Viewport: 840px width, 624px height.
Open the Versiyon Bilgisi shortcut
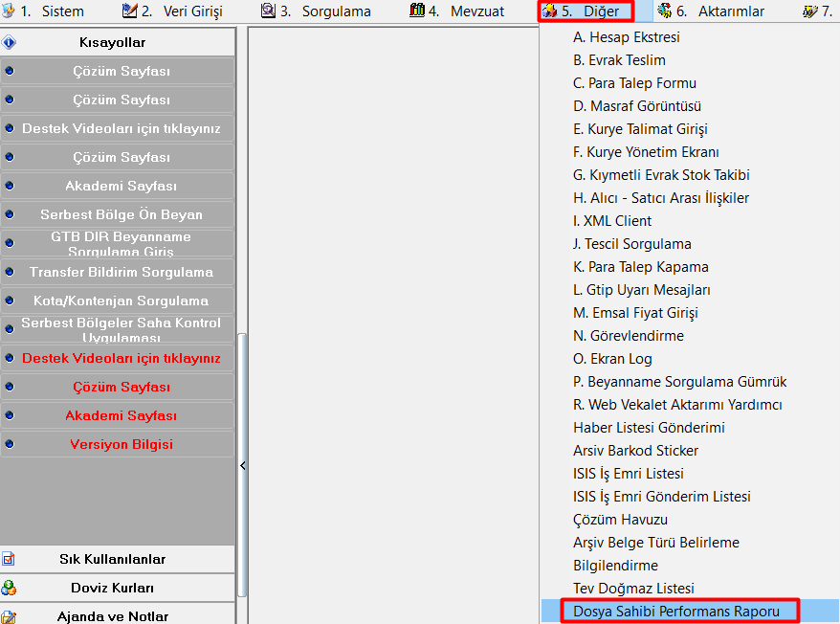[122, 444]
